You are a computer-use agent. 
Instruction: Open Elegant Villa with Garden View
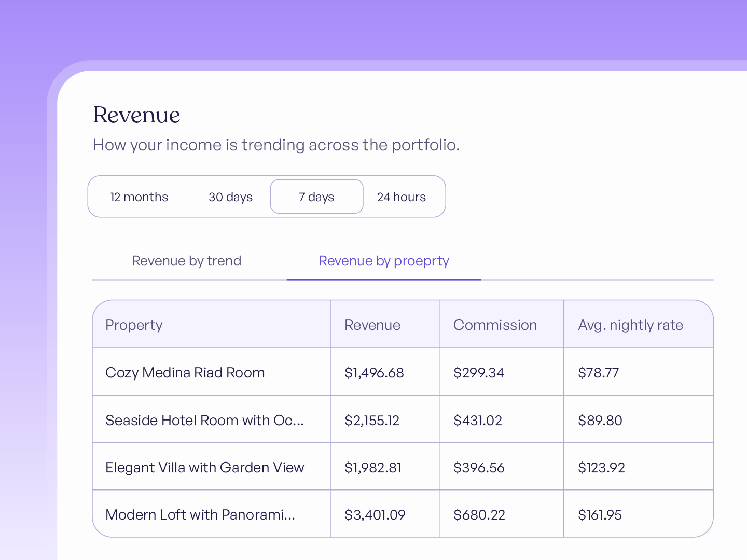(x=403, y=467)
